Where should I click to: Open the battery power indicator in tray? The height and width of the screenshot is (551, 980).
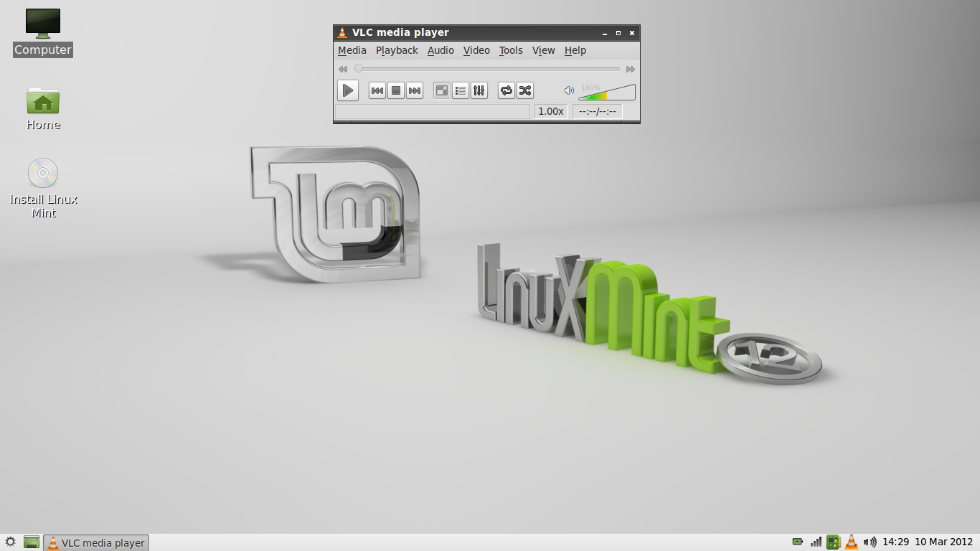pyautogui.click(x=797, y=542)
